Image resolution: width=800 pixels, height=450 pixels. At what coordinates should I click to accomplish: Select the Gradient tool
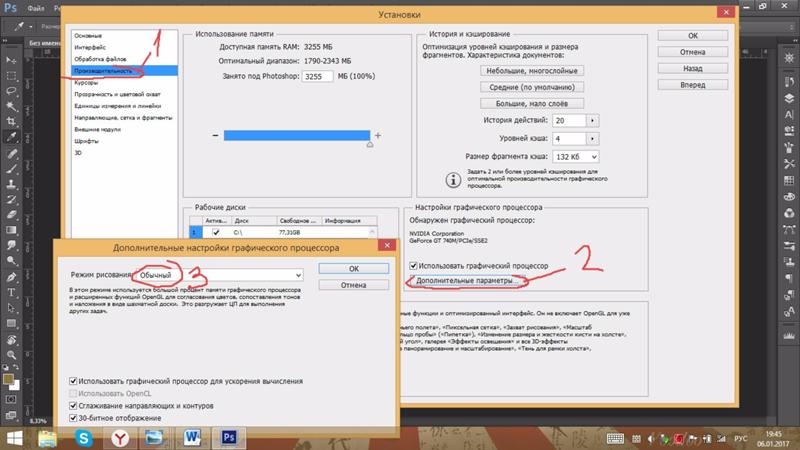(11, 230)
